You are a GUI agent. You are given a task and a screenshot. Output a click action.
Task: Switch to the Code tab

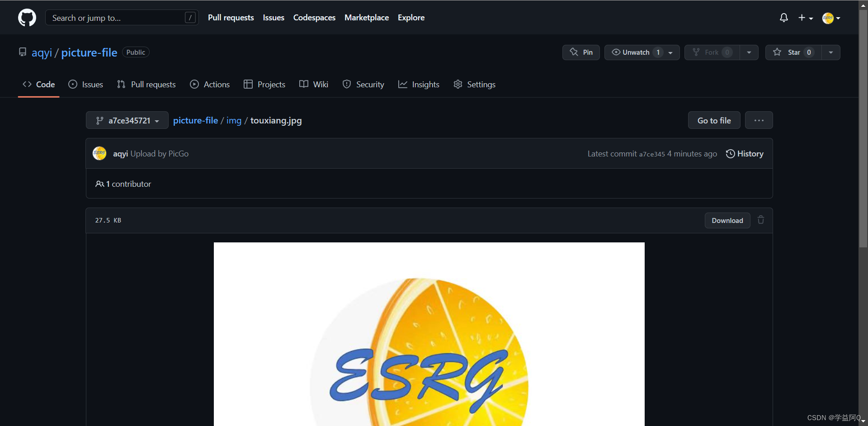[39, 85]
